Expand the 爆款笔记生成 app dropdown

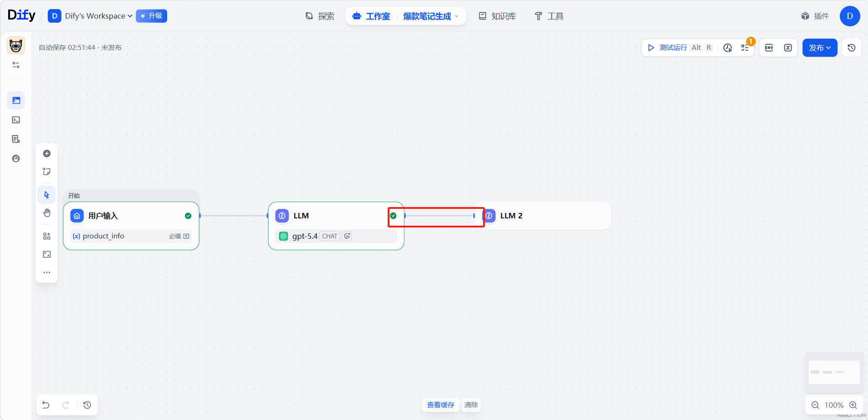click(x=431, y=16)
